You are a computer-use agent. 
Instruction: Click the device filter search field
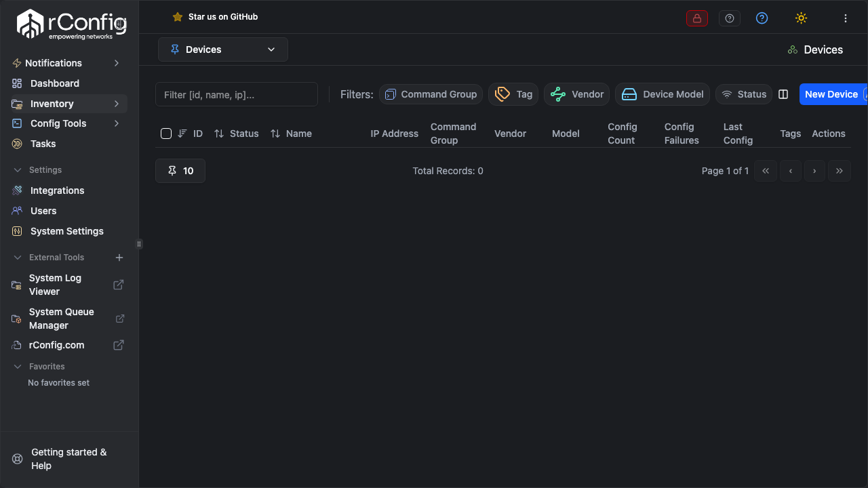point(237,94)
